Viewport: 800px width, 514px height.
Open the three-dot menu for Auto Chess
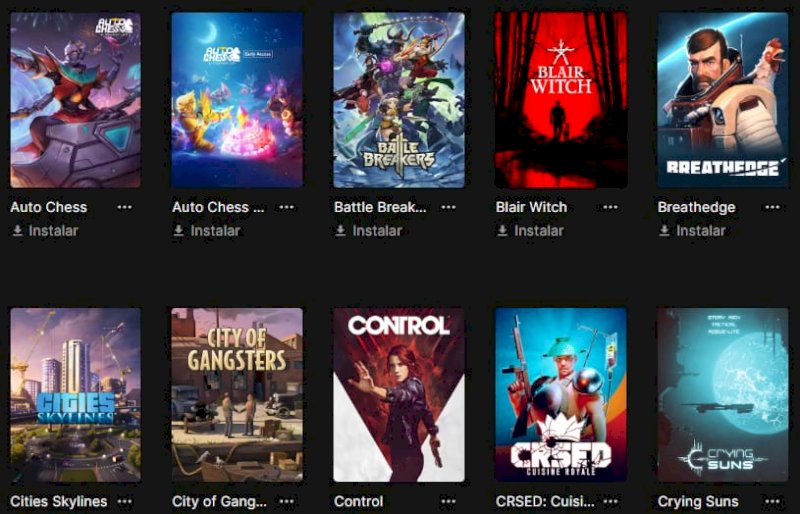[x=124, y=207]
